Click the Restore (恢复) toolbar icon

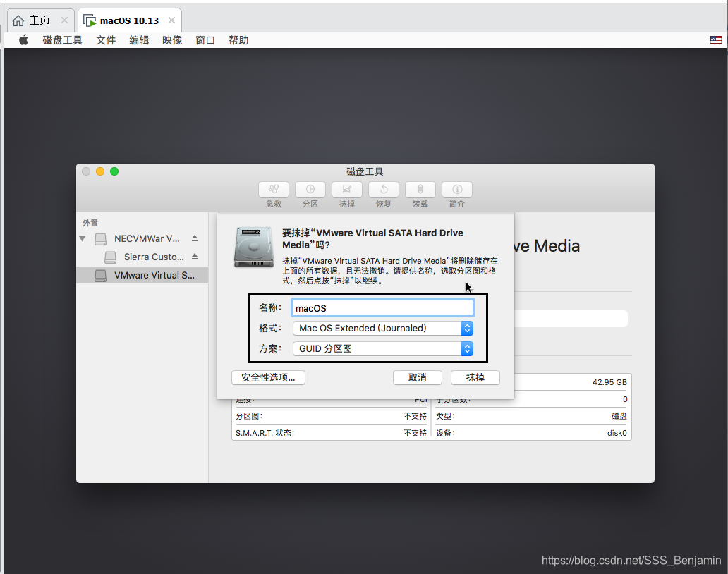pos(384,189)
